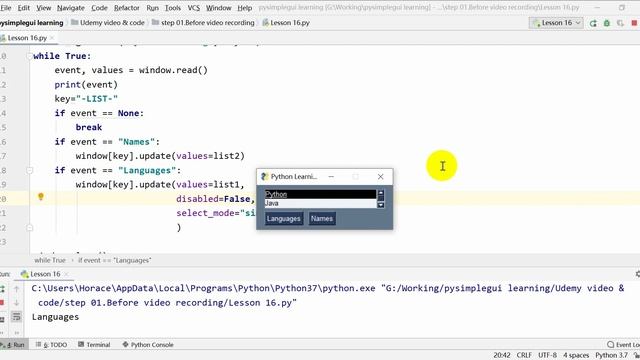Viewport: 640px width, 360px height.
Task: Open the Refactor menu
Action: click(127, 8)
